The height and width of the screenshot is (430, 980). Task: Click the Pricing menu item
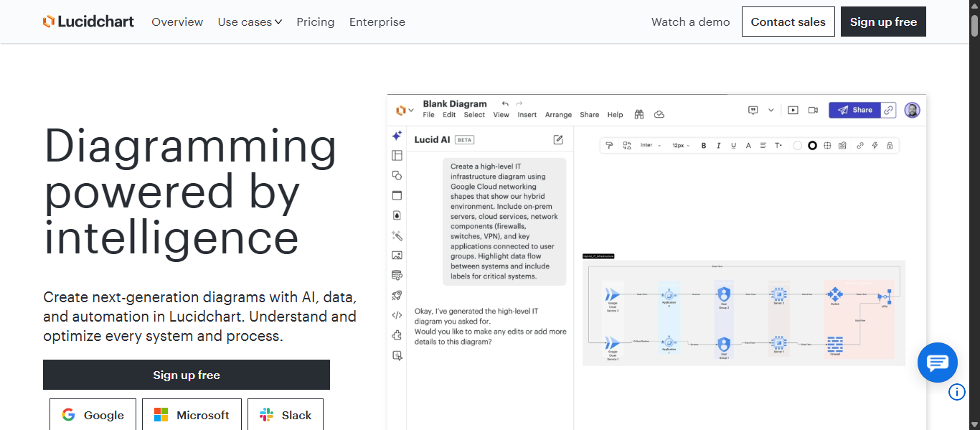pyautogui.click(x=315, y=22)
